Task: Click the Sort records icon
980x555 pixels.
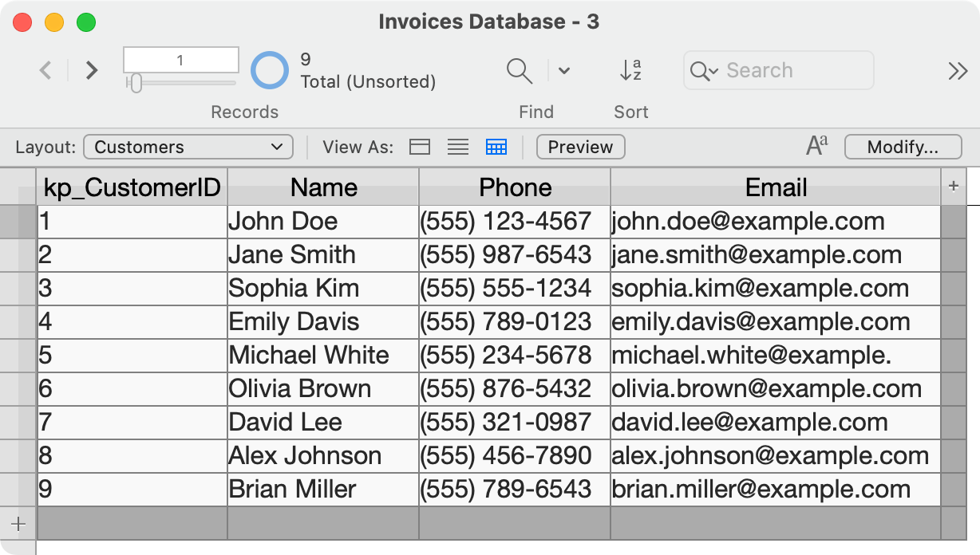Action: 630,70
